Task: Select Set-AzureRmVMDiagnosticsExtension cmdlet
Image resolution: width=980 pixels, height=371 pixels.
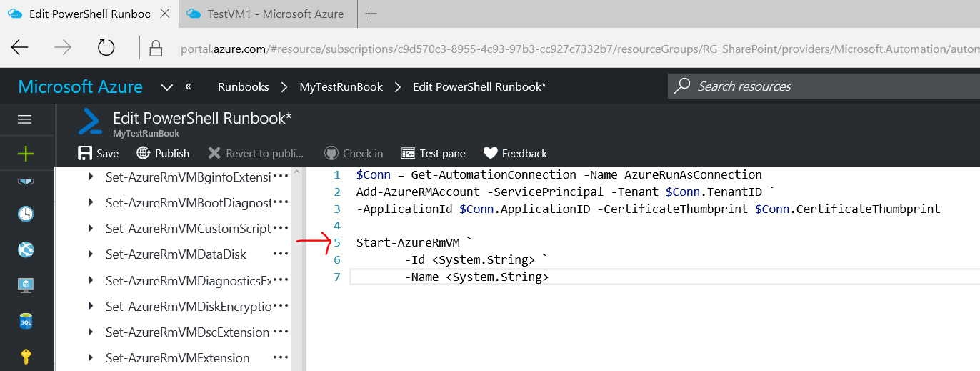Action: (x=188, y=280)
